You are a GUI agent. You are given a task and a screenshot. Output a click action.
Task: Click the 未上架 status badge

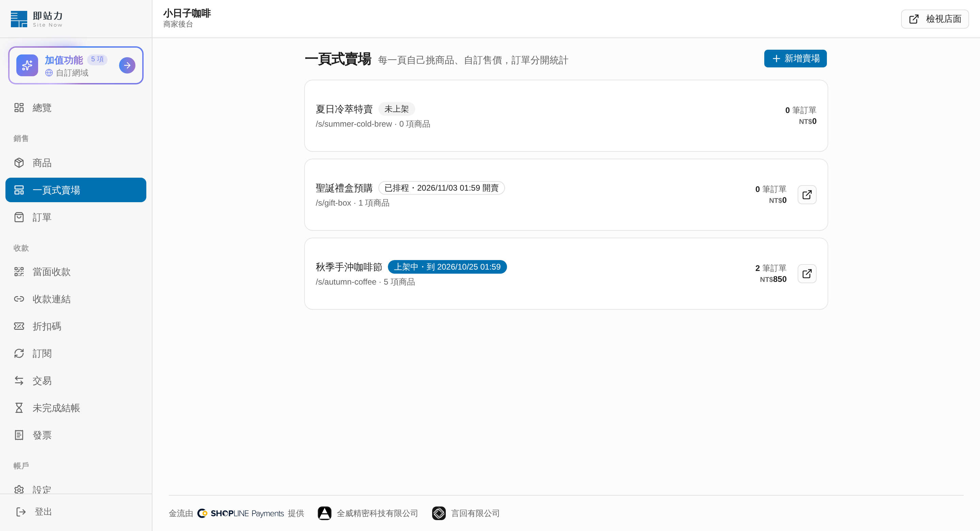[396, 109]
